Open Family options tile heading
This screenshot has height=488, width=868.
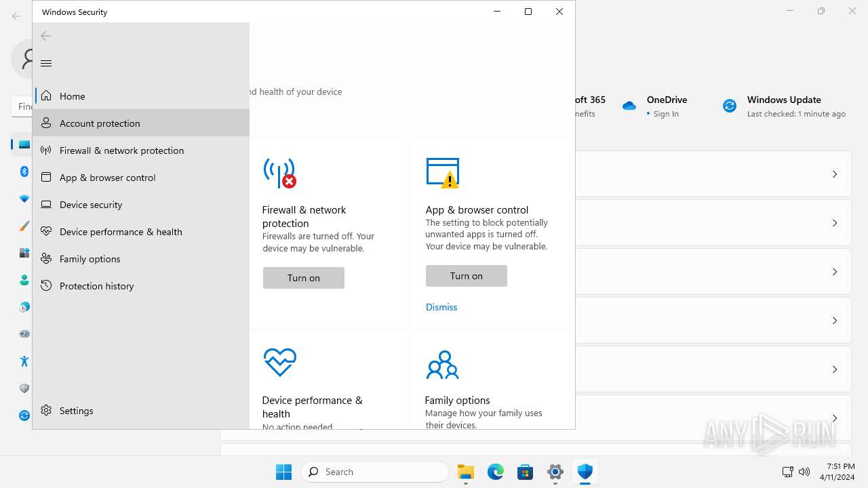(457, 401)
